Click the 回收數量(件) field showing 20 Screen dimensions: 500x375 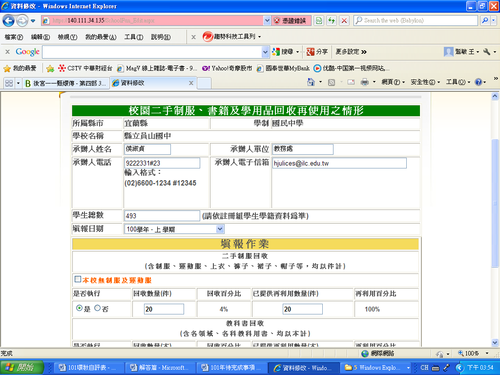click(164, 309)
